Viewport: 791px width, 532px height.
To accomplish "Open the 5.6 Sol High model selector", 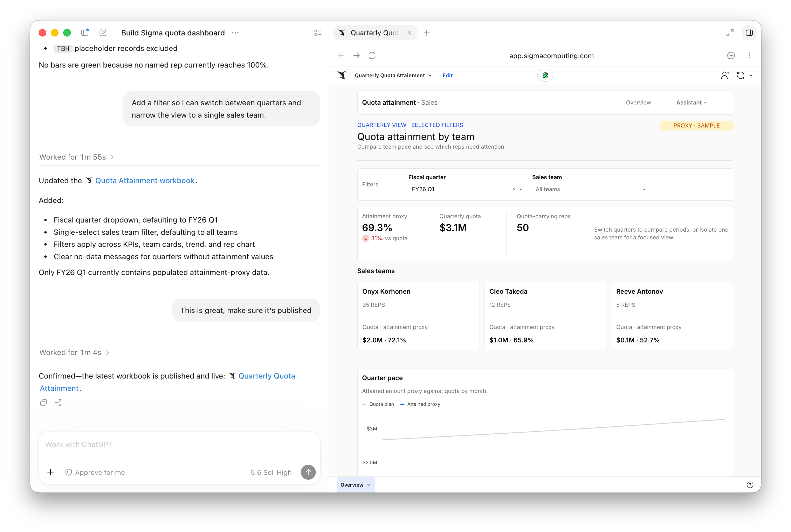I will (271, 472).
